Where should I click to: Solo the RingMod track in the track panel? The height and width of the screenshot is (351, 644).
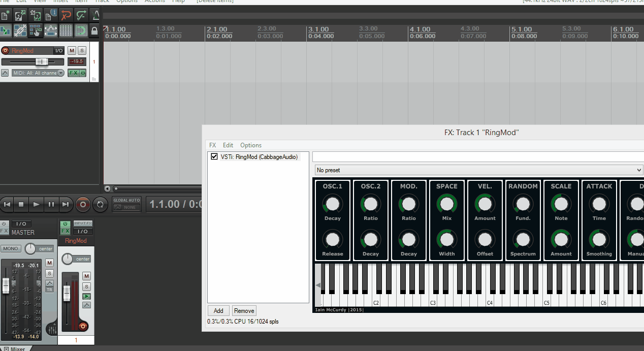click(x=82, y=50)
